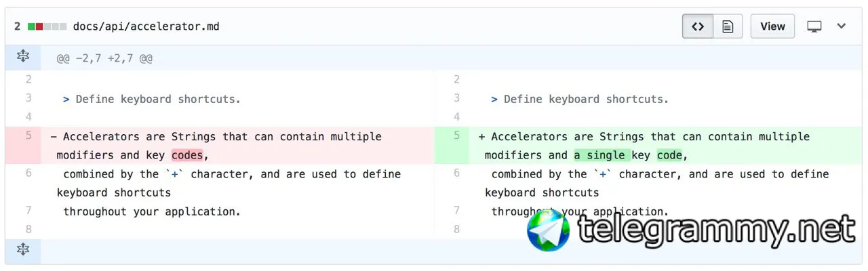Select line number 6 in right pane

456,173
